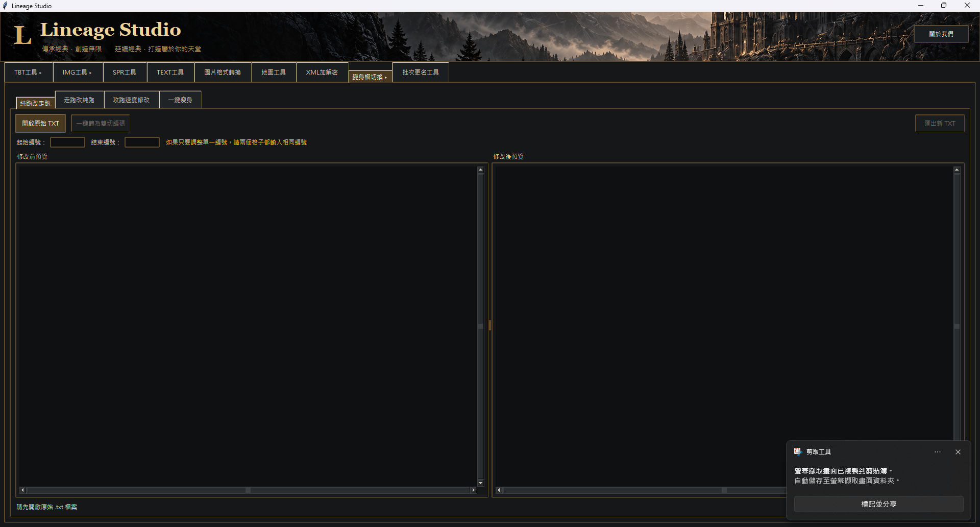Click the splitter handle between preview panes
The width and height of the screenshot is (980, 527).
(490, 325)
